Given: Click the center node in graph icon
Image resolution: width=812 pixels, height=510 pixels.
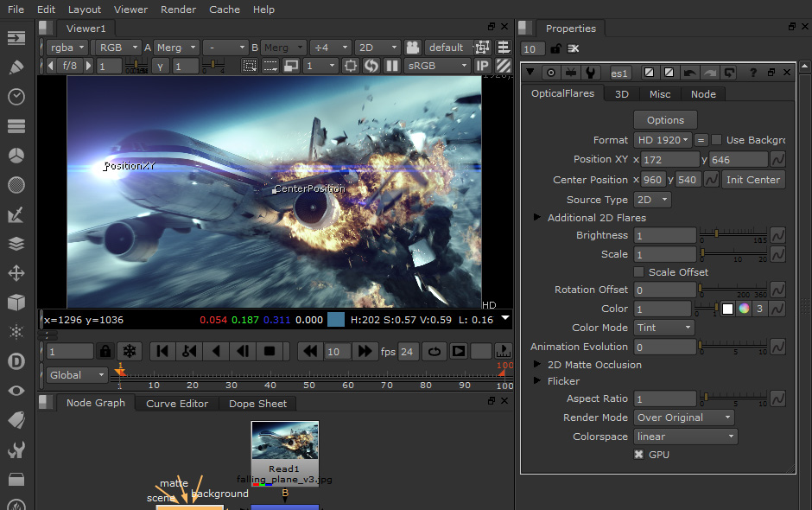Looking at the screenshot, I should (x=551, y=73).
